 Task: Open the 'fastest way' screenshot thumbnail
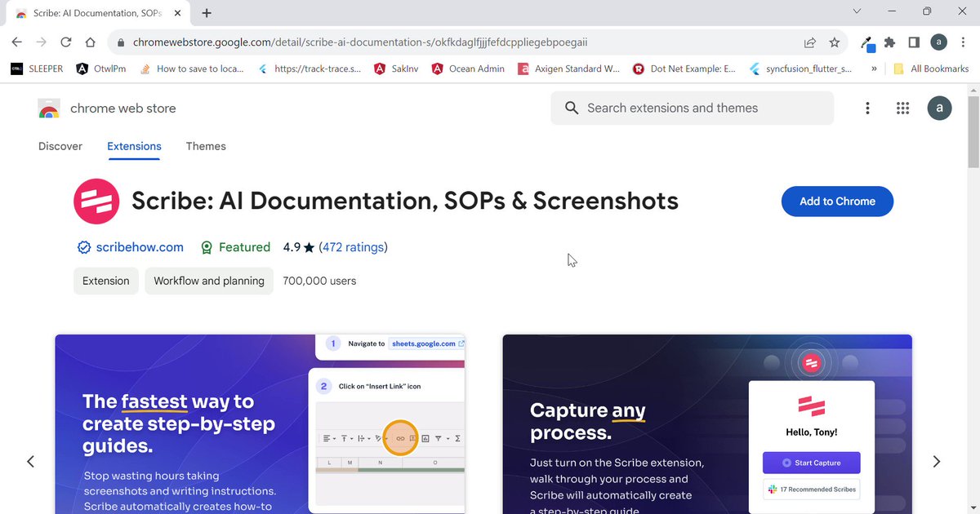pos(260,424)
